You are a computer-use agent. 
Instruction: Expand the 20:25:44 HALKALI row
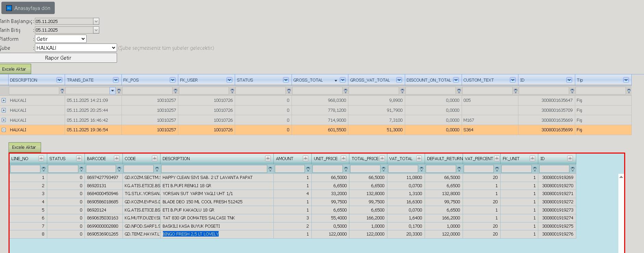pos(4,110)
